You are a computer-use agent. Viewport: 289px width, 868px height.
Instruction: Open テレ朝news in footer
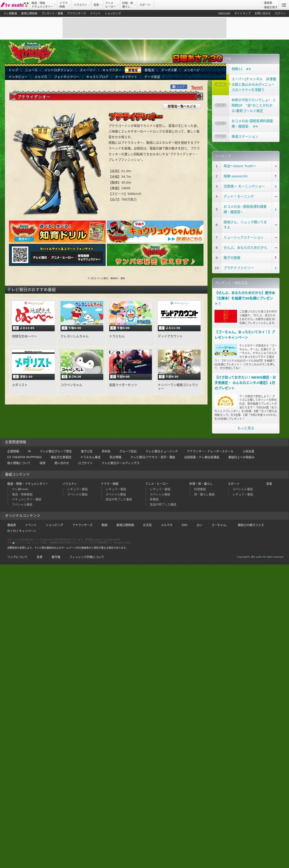(20, 489)
